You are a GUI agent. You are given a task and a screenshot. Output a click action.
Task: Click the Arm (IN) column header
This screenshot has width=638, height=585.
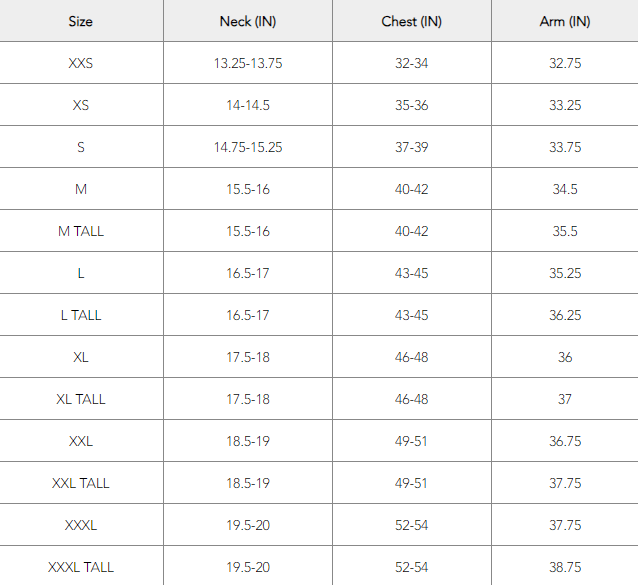click(565, 21)
